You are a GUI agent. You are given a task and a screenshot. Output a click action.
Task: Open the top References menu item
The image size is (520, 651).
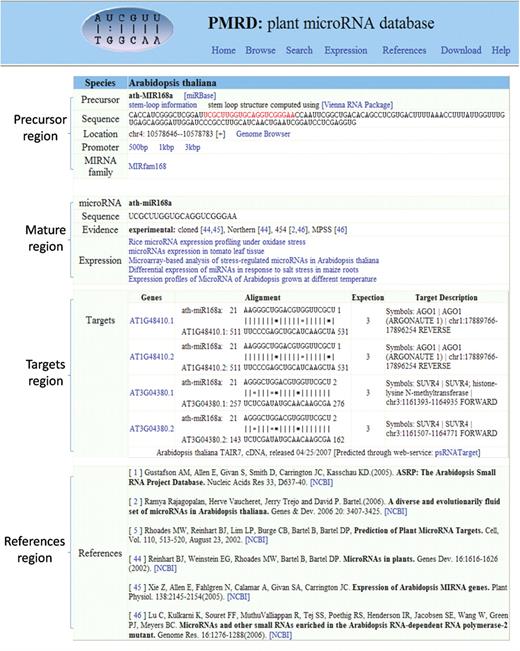tap(404, 50)
